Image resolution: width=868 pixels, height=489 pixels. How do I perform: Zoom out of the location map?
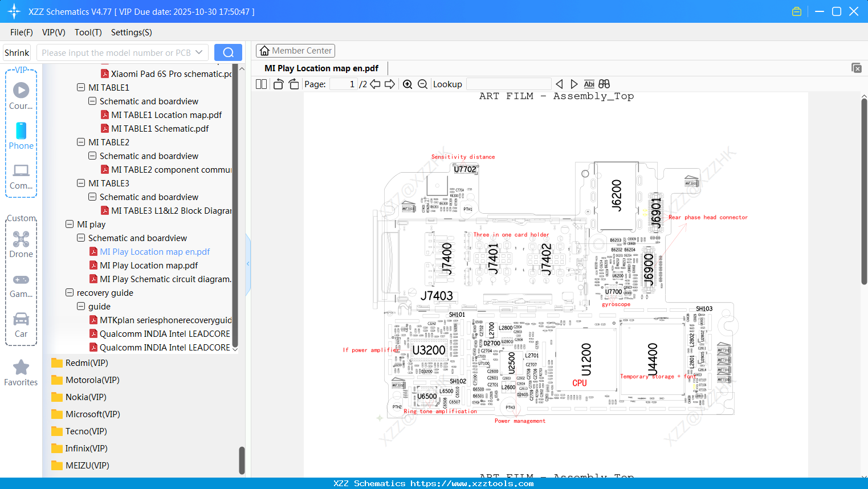pyautogui.click(x=422, y=84)
